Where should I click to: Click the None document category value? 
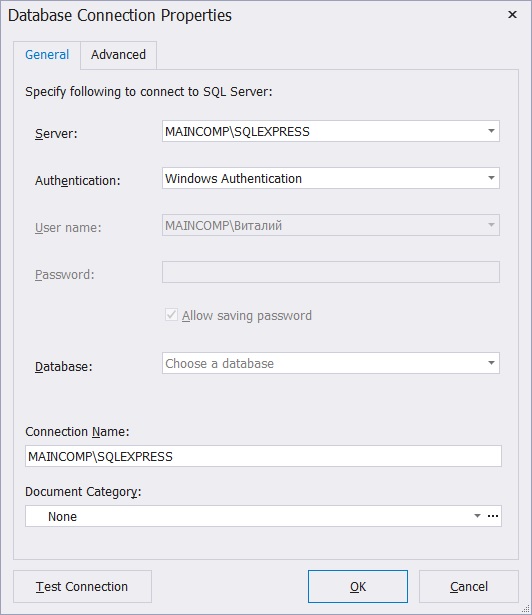[62, 517]
